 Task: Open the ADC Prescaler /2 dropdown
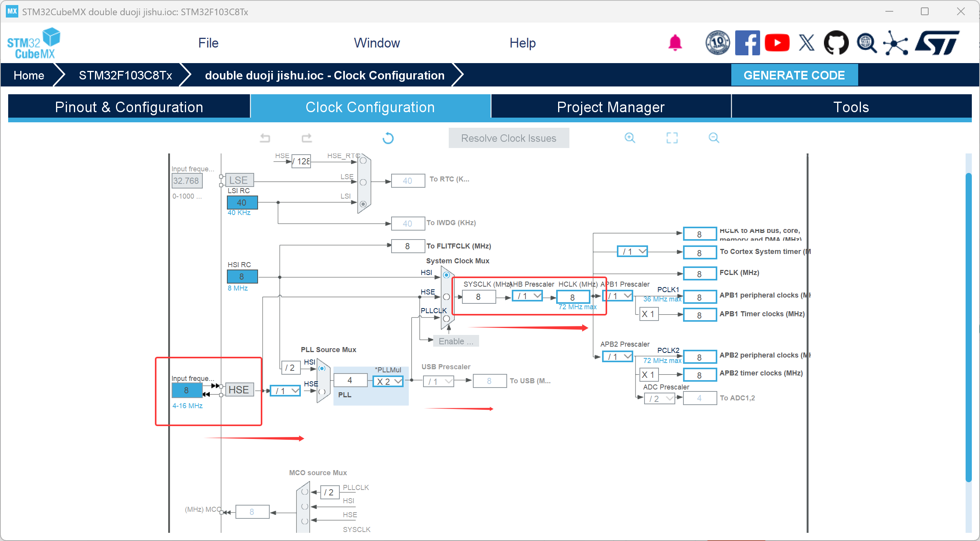point(660,398)
